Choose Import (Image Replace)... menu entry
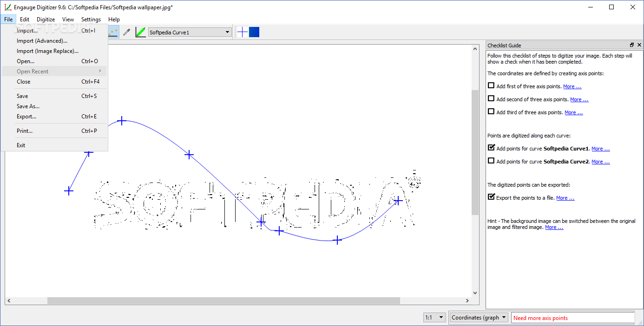The height and width of the screenshot is (326, 644). click(54, 51)
